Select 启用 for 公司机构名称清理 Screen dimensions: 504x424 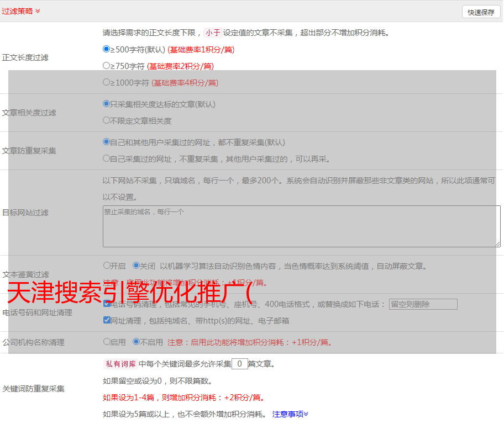(x=107, y=342)
